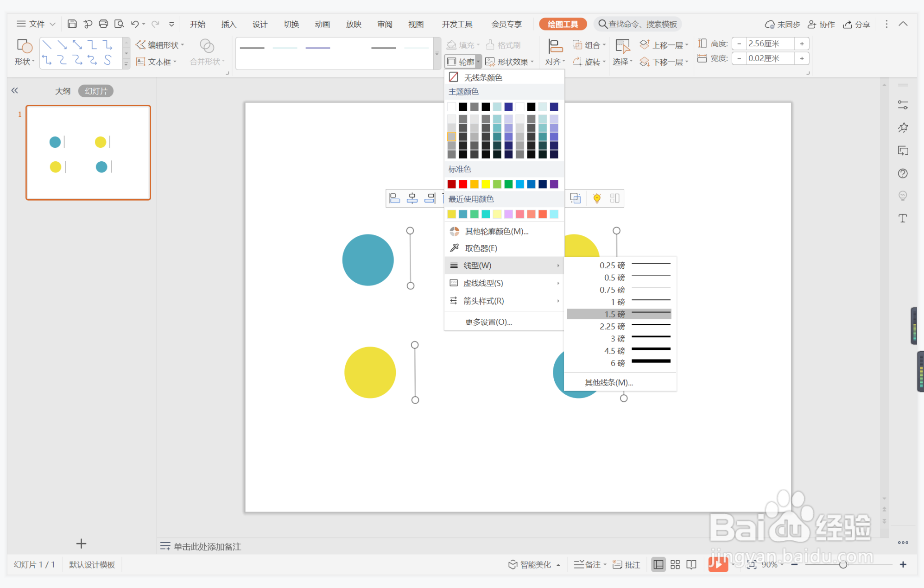Screen dimensions: 924x588
Task: Choose 0.75 磅 line weight
Action: coord(619,290)
